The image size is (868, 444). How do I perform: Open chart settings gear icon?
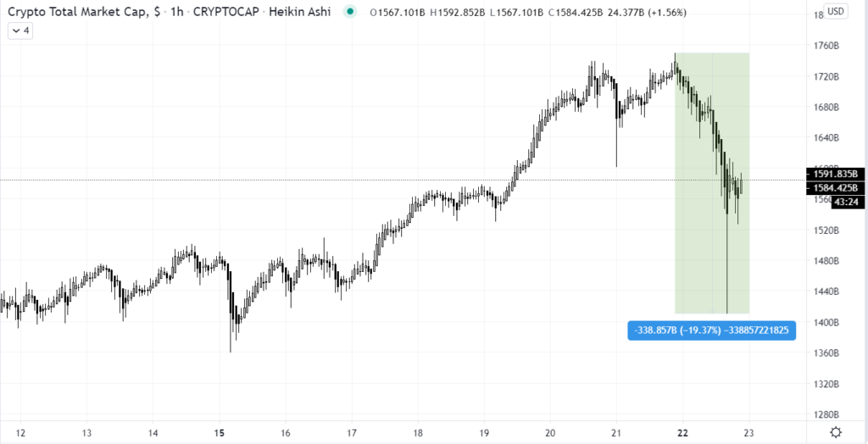837,432
